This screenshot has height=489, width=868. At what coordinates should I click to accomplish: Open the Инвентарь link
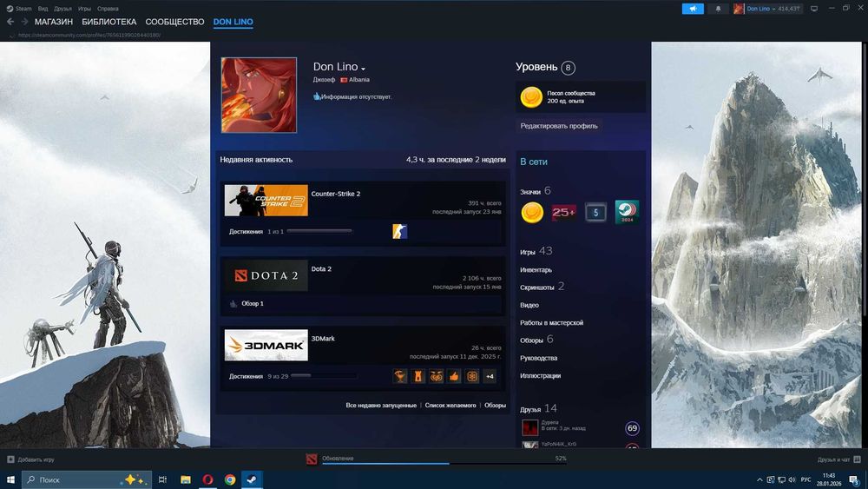(x=536, y=270)
